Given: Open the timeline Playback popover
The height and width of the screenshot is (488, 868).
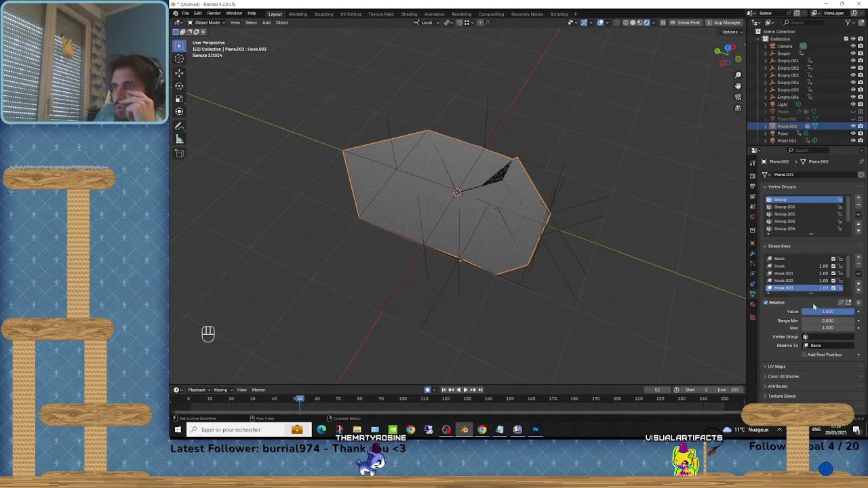Looking at the screenshot, I should pos(199,390).
